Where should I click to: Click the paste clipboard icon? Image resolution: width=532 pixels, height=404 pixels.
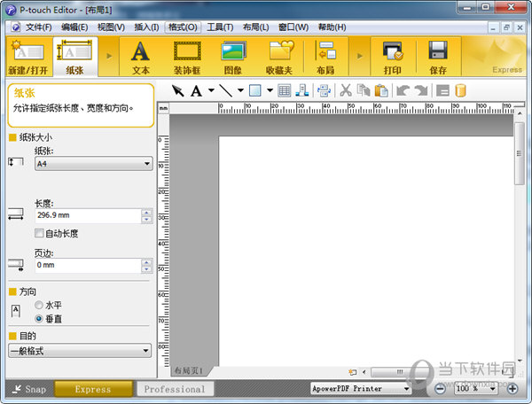(381, 90)
